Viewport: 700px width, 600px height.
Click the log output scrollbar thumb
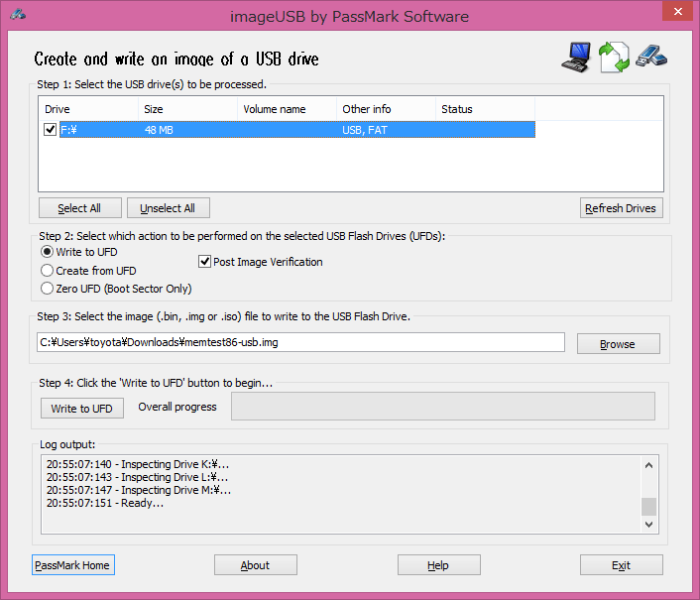pos(648,507)
